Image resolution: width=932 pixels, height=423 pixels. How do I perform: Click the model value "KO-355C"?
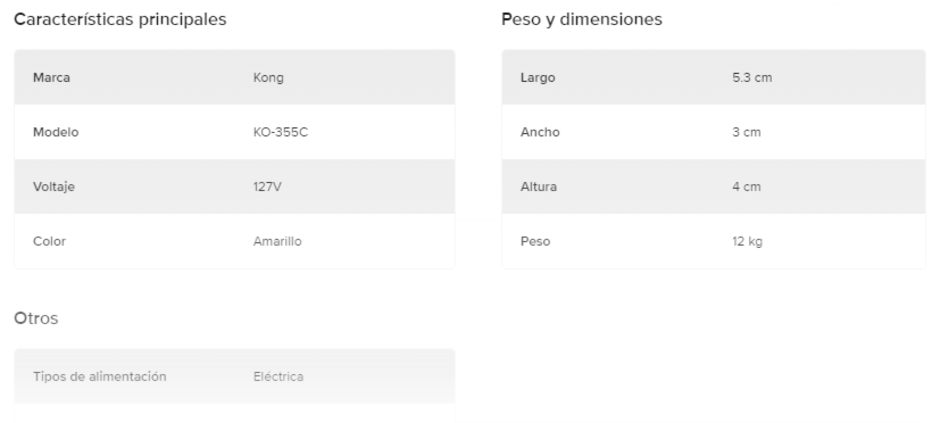click(x=281, y=132)
